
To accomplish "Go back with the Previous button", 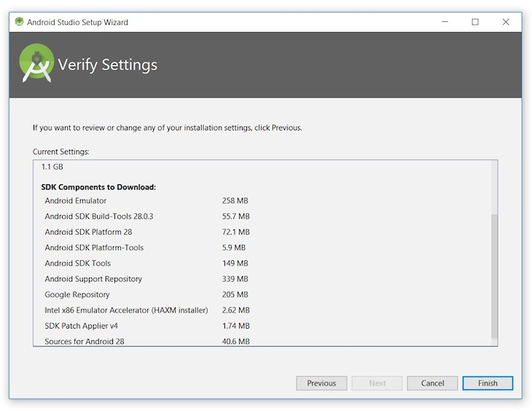I will (x=321, y=383).
